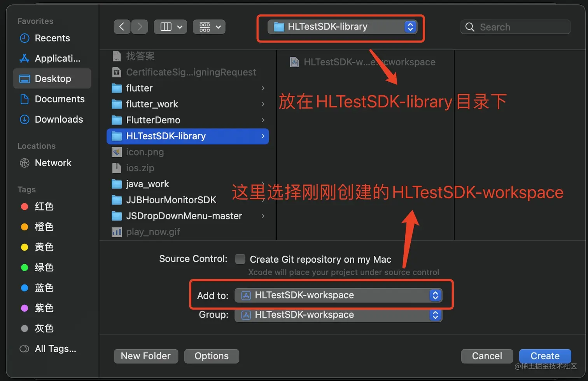588x381 pixels.
Task: Click the Desktop sidebar icon
Action: coord(24,79)
